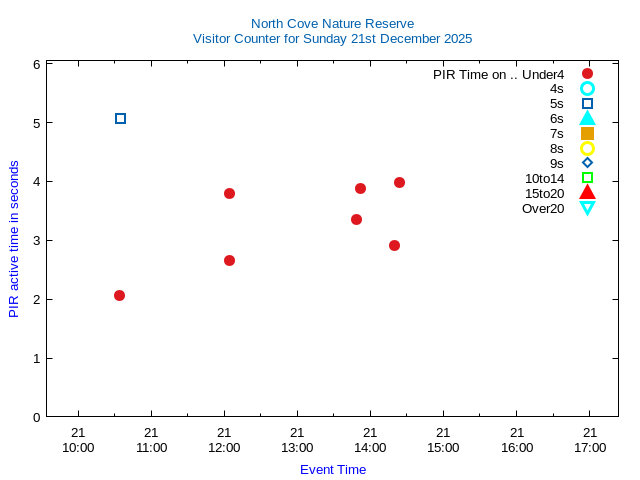
Task: Click the "North Cove Nature Reserve" title
Action: pyautogui.click(x=332, y=23)
